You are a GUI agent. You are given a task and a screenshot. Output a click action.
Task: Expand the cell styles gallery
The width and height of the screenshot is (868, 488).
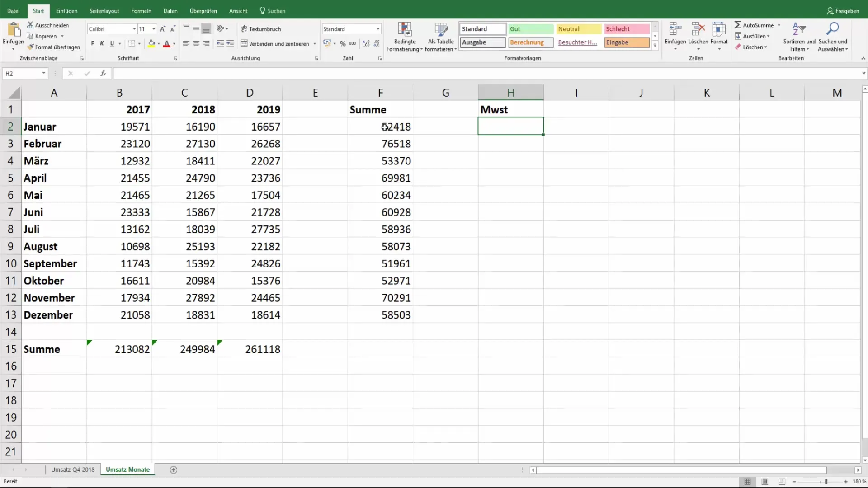click(655, 45)
